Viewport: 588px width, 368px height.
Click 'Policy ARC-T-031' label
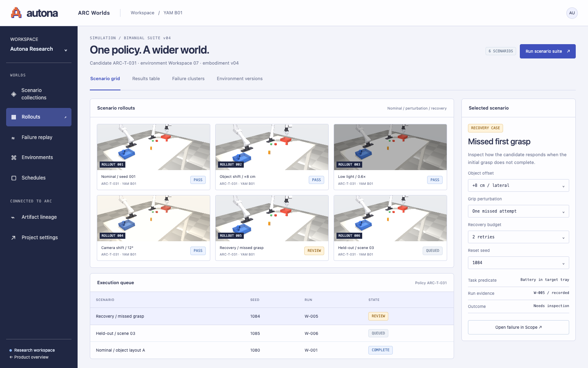click(x=431, y=283)
